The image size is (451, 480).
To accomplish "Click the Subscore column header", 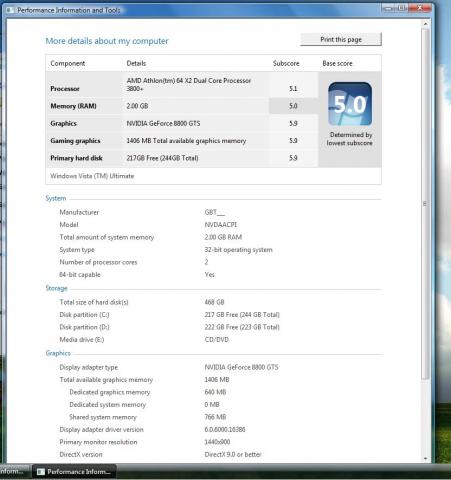I will tap(286, 63).
